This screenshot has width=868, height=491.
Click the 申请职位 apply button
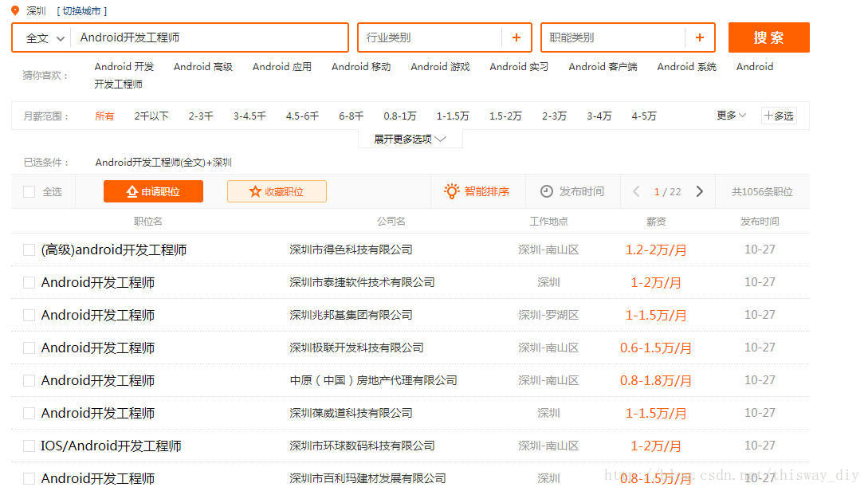point(153,191)
